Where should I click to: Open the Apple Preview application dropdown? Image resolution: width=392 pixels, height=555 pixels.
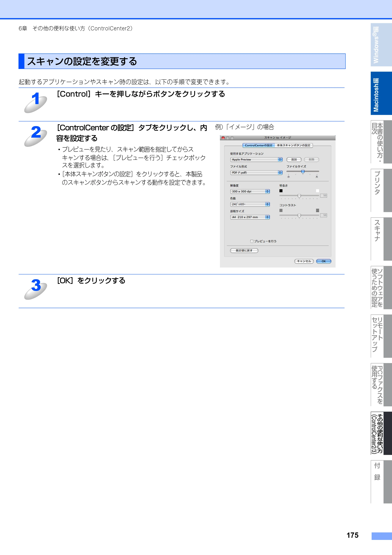[256, 160]
